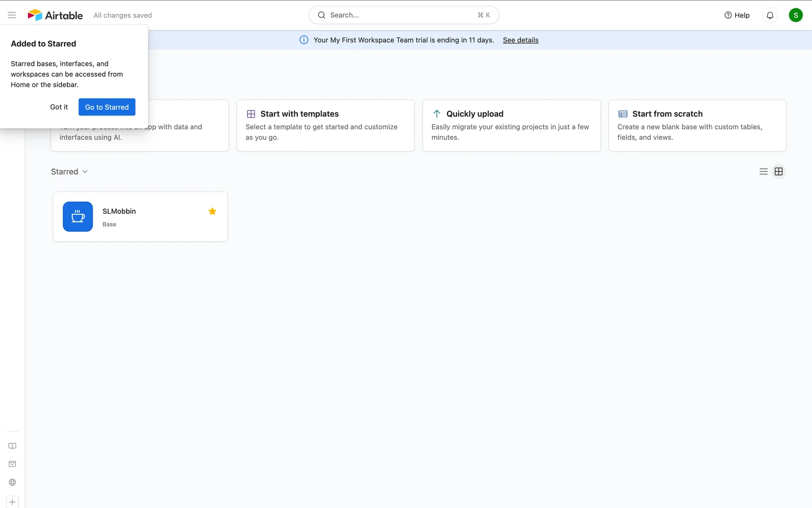Click the globe import icon in sidebar
Viewport: 812px width, 508px height.
(x=12, y=482)
